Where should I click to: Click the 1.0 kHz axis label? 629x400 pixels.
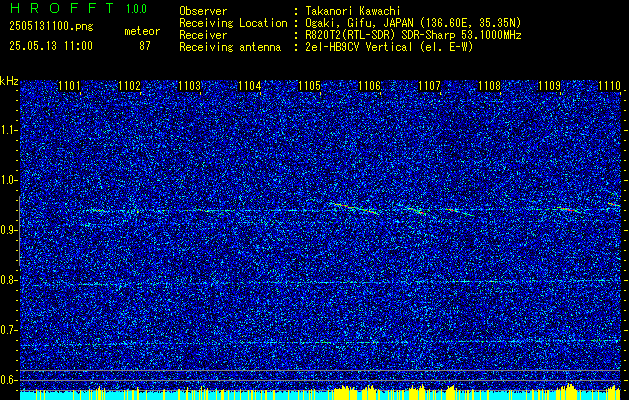[9, 180]
